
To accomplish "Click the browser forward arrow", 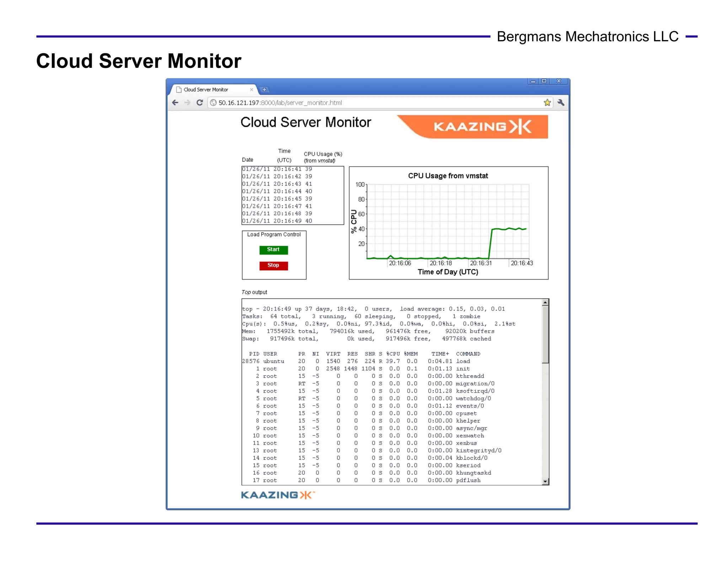I will [x=187, y=103].
